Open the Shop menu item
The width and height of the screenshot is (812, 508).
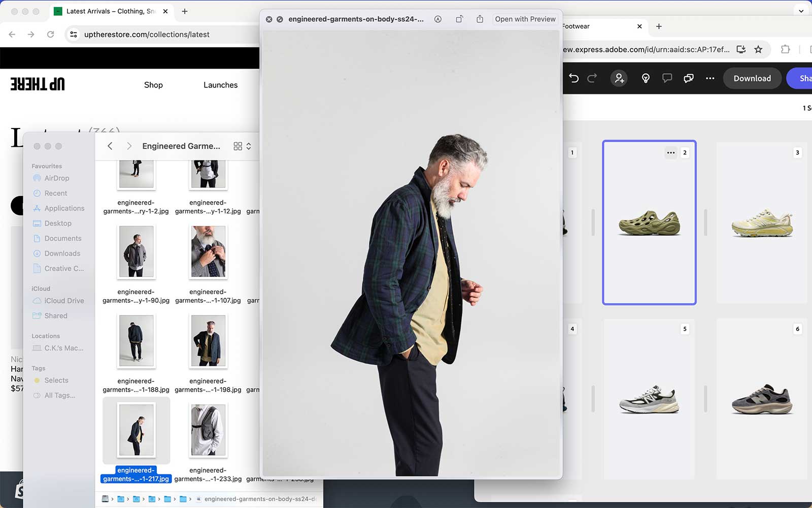click(x=153, y=85)
